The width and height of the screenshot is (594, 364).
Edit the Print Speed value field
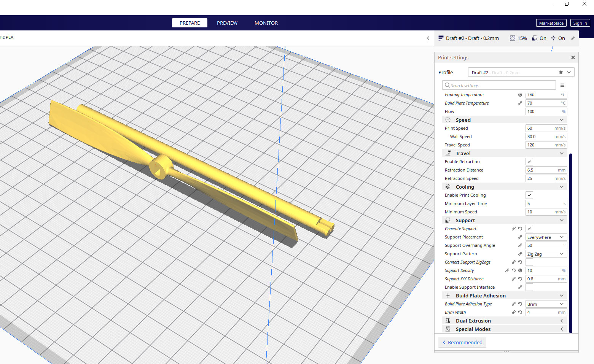(546, 128)
